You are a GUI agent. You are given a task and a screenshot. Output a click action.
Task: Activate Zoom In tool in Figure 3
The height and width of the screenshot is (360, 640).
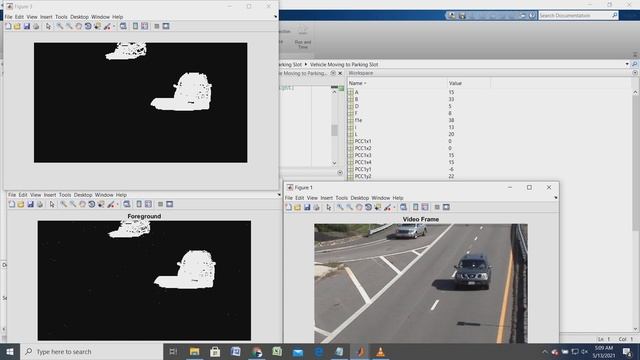(x=60, y=26)
